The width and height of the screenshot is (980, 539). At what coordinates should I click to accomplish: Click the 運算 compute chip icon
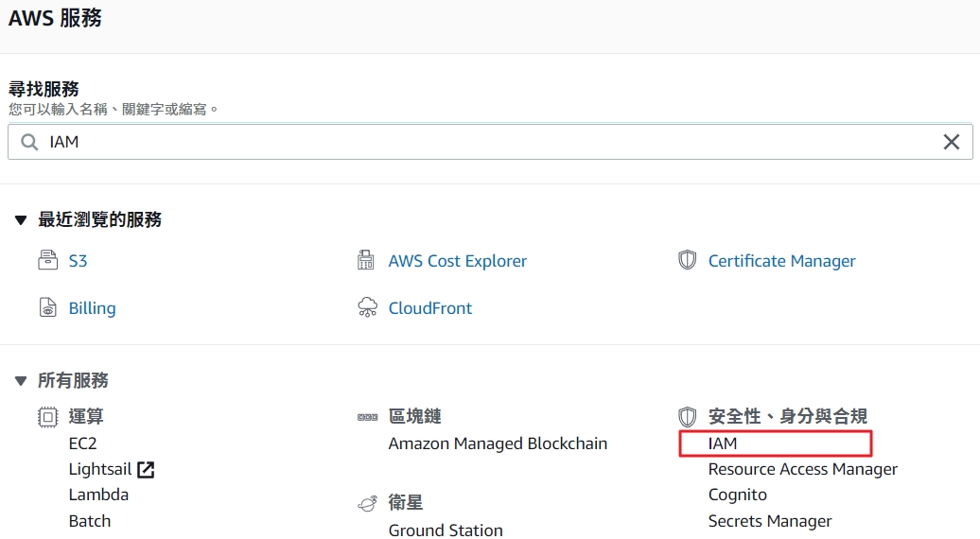point(48,417)
